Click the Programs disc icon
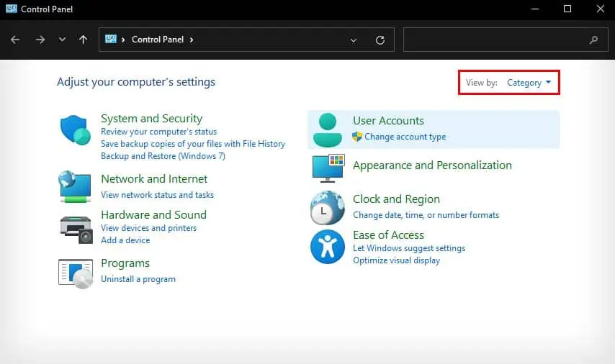Screen dimensions: 615x364 (x=76, y=273)
